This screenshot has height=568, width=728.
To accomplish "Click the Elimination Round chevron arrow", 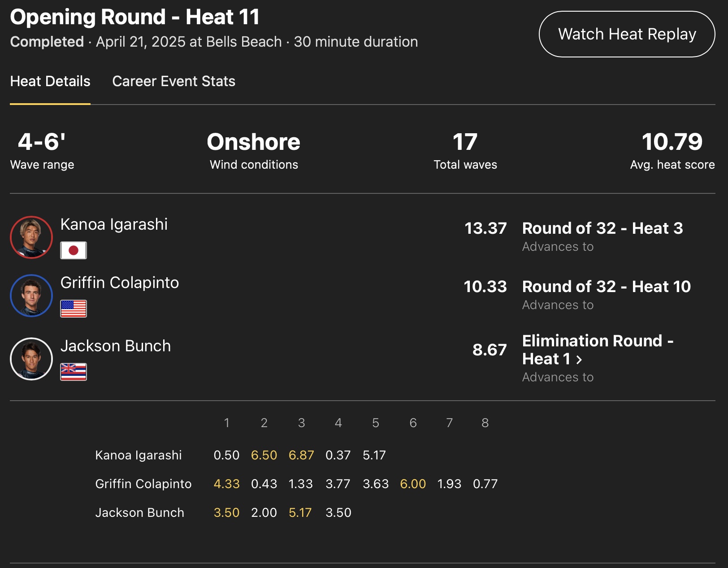I will pos(579,359).
